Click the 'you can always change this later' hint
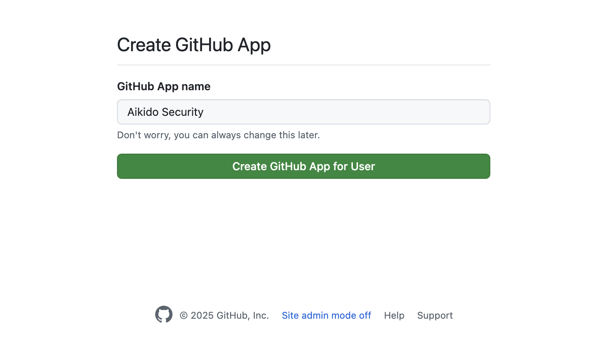The image size is (601, 364). (218, 135)
